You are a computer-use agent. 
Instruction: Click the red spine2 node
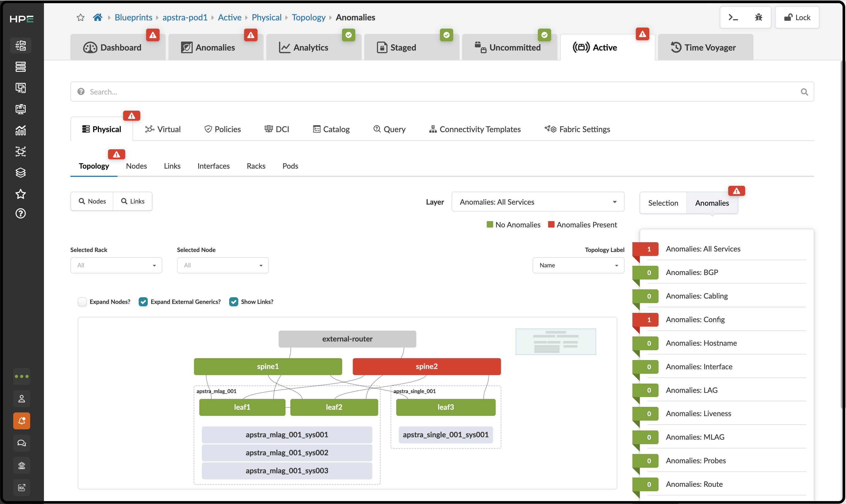pyautogui.click(x=426, y=366)
